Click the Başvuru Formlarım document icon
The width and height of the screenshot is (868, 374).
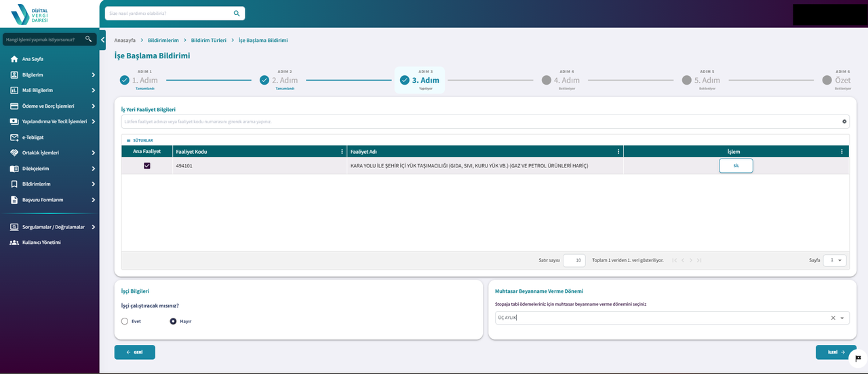pos(14,200)
